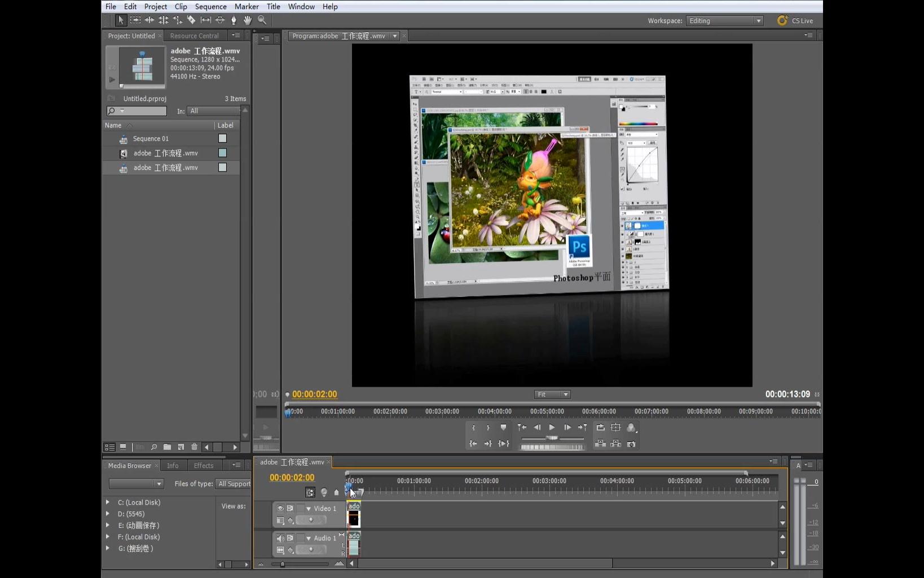Image resolution: width=924 pixels, height=578 pixels.
Task: Open Files of type dropdown in Media Browser
Action: point(234,484)
